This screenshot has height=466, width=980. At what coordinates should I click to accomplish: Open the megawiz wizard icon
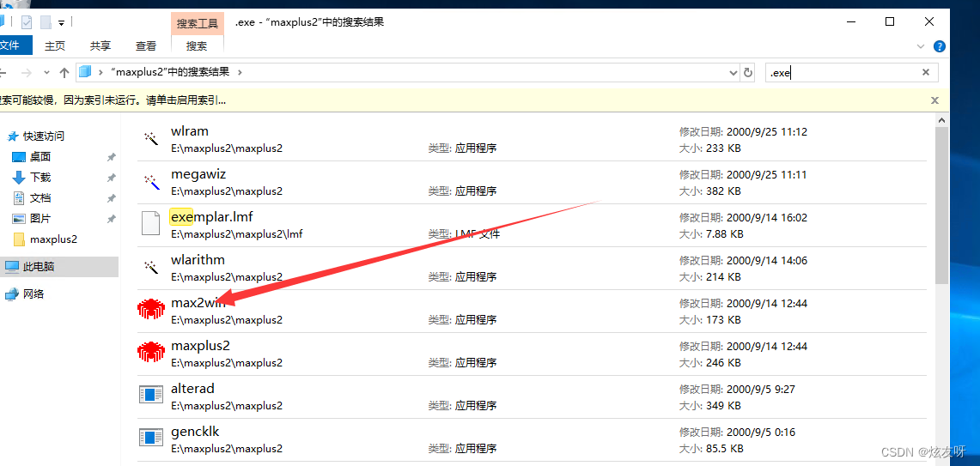[x=150, y=182]
